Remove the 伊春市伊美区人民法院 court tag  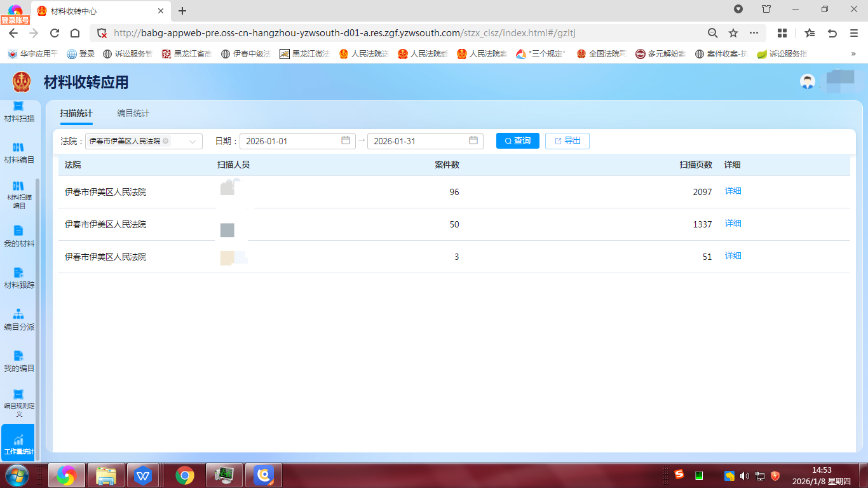[x=166, y=141]
